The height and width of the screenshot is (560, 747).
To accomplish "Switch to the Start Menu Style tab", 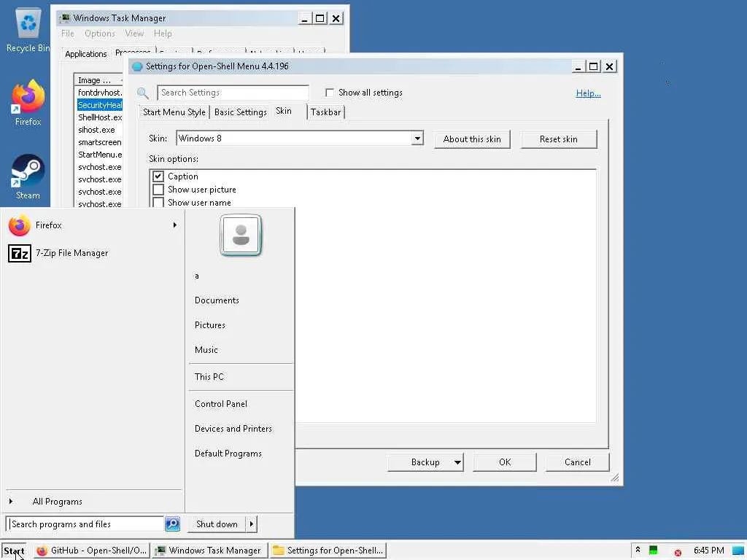I will (x=174, y=112).
